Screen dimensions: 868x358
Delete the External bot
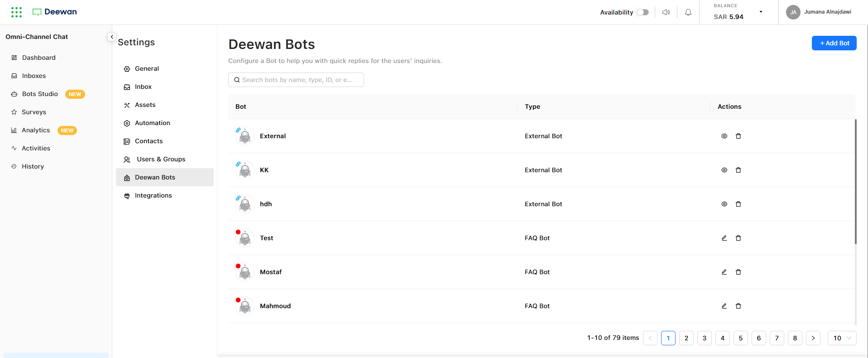pos(738,136)
